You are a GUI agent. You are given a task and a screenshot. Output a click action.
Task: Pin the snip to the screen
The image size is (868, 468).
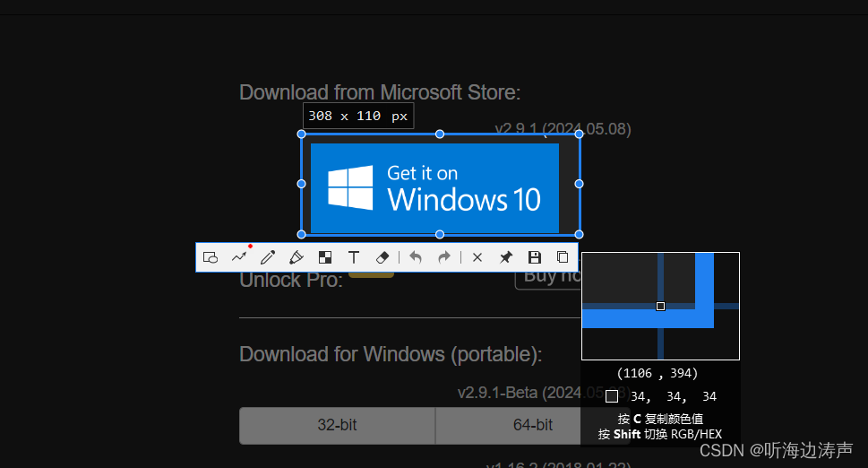coord(505,257)
